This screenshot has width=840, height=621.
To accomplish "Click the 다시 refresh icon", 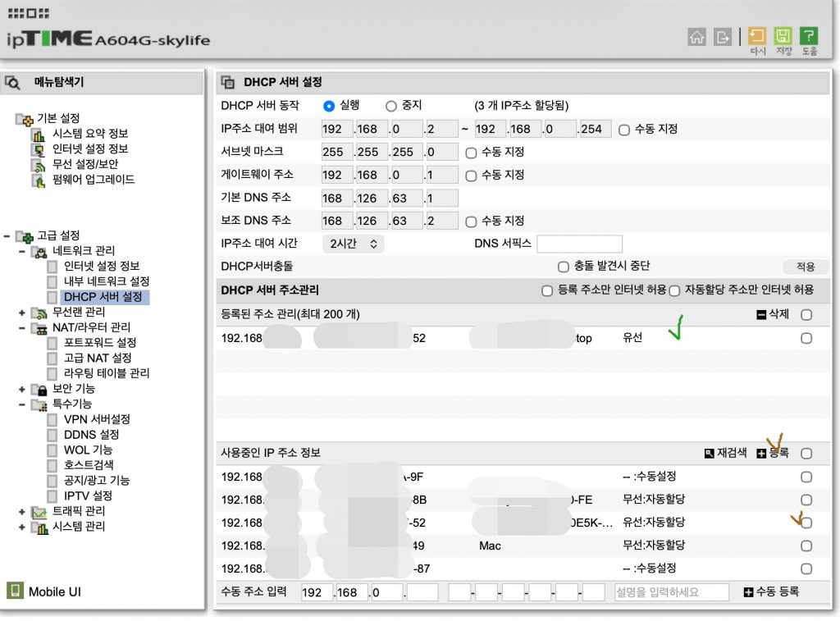I will [x=757, y=36].
